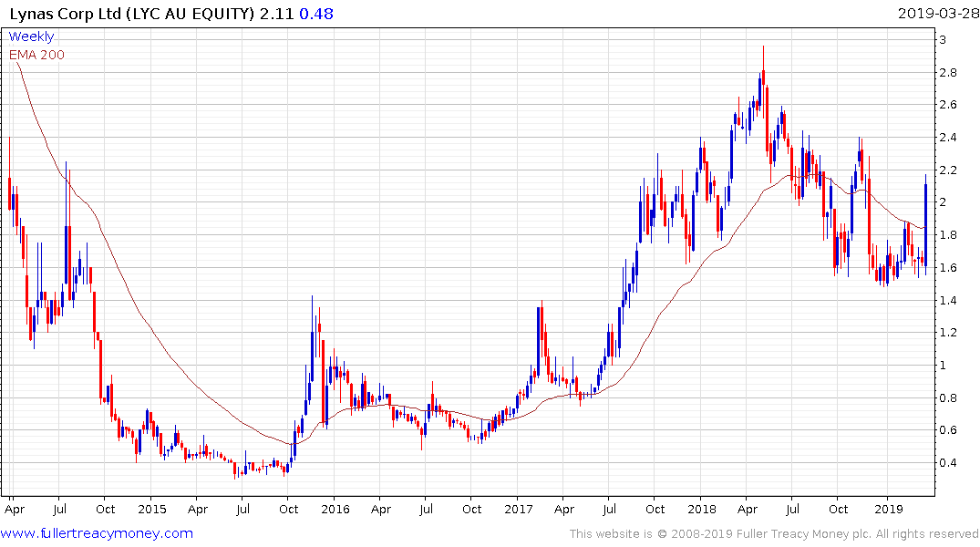Image resolution: width=980 pixels, height=547 pixels.
Task: Click the y-axis label 1
Action: [944, 365]
